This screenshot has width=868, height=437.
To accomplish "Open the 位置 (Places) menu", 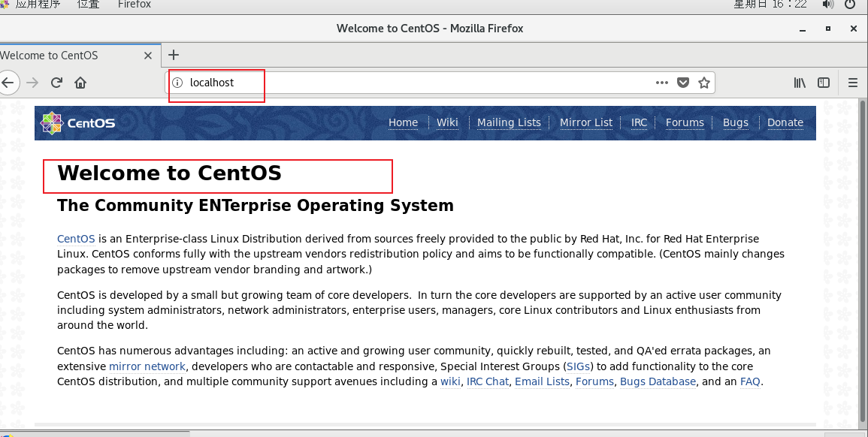I will click(x=88, y=5).
